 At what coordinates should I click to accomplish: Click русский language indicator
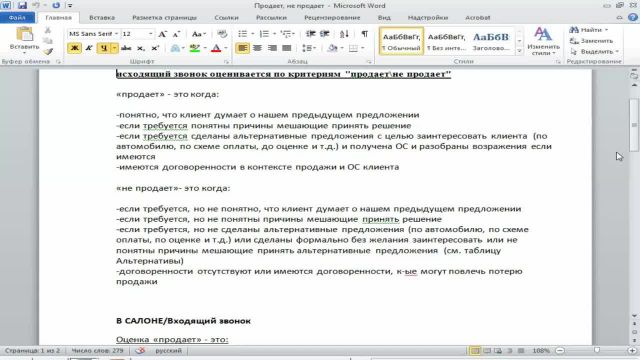tap(168, 351)
